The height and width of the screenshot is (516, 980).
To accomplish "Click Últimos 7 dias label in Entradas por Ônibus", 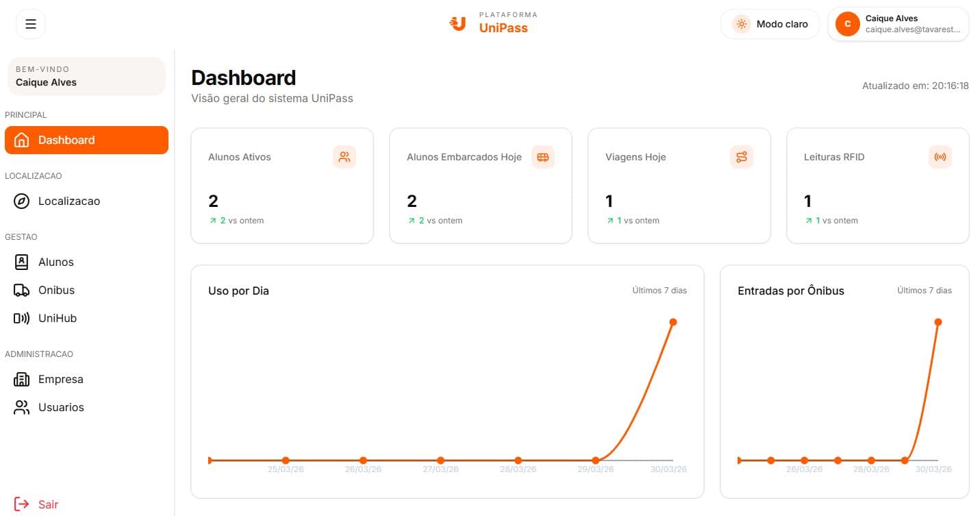I will click(x=925, y=291).
